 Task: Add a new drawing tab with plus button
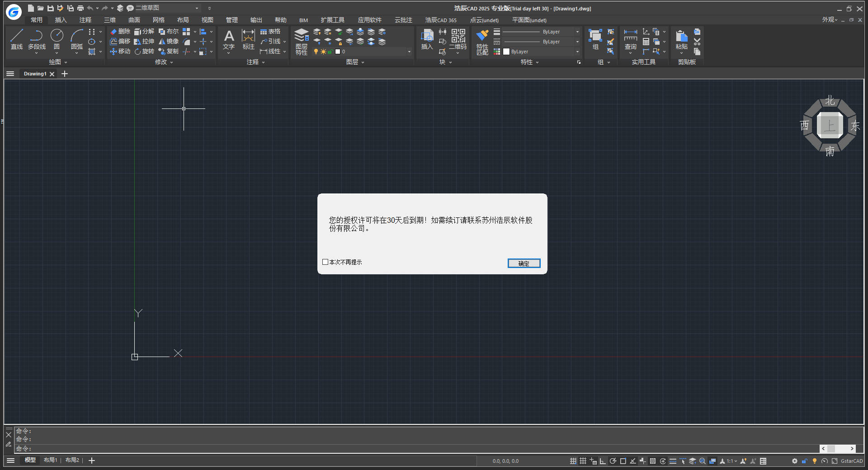click(65, 74)
